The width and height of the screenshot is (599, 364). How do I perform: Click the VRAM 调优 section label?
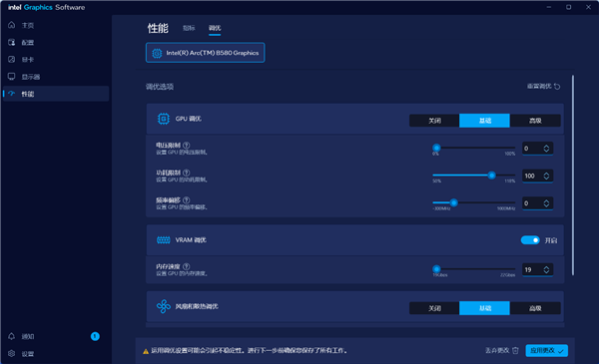191,240
